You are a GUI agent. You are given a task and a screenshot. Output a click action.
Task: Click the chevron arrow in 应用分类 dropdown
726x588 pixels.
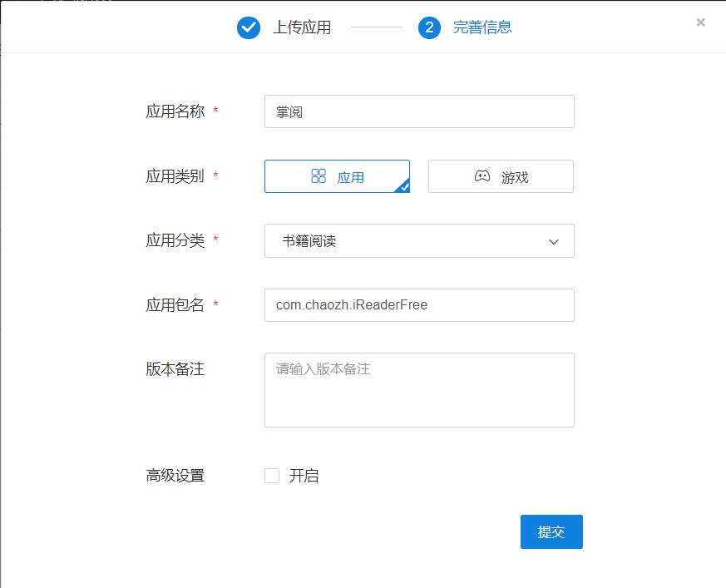[x=554, y=242]
